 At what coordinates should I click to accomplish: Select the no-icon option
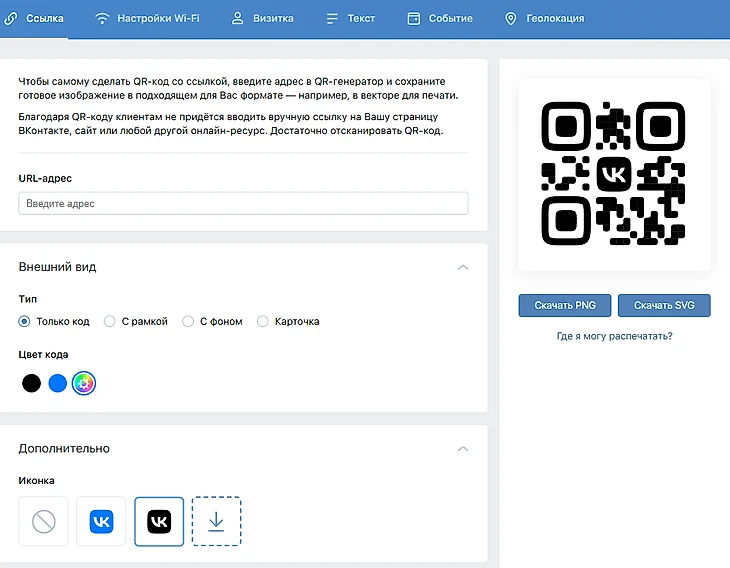point(43,521)
